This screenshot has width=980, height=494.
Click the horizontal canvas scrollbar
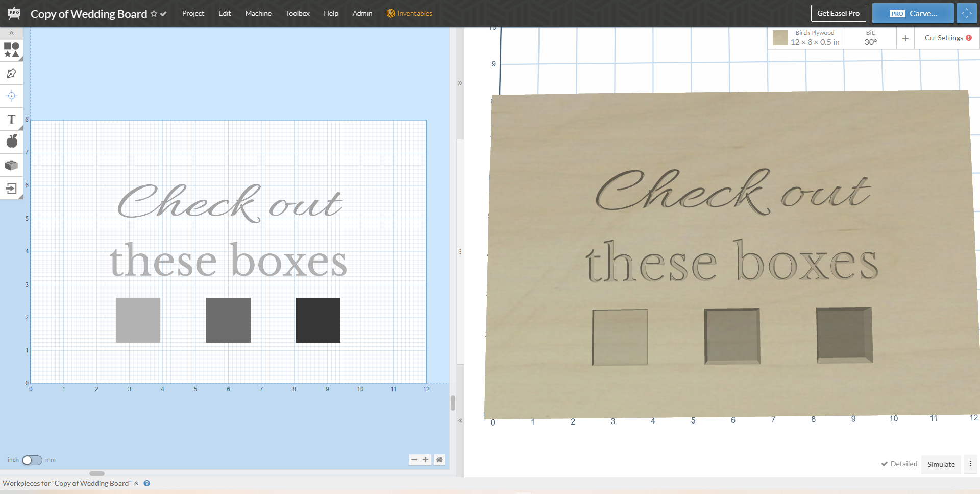(x=97, y=473)
